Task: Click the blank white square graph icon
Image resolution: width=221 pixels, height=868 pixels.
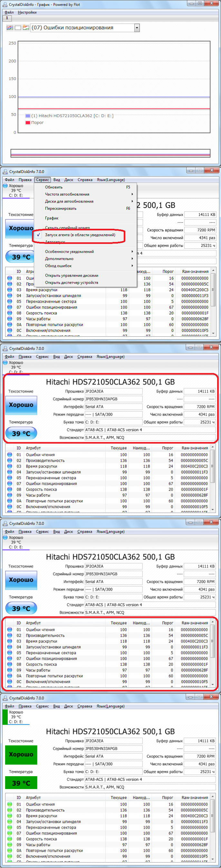Action: (18, 28)
